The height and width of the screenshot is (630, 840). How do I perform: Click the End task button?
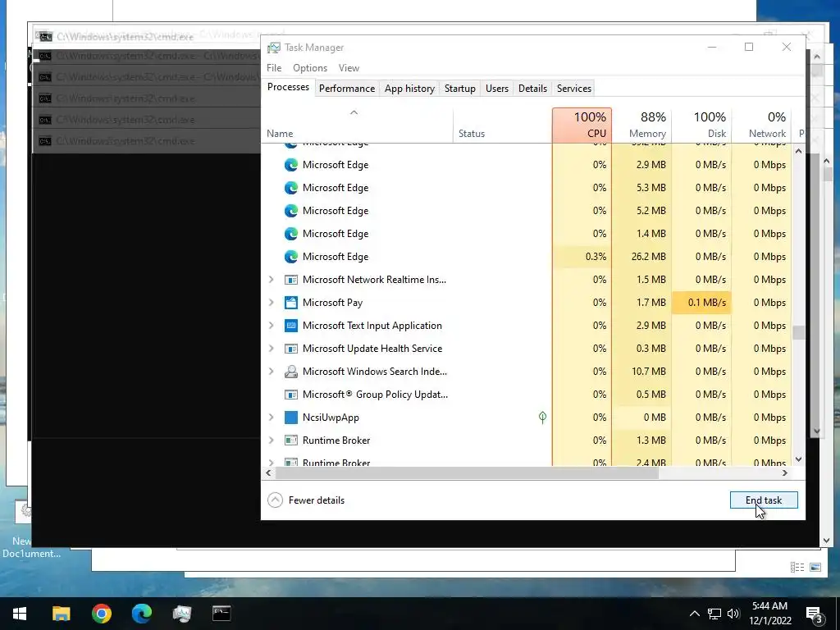pyautogui.click(x=764, y=500)
